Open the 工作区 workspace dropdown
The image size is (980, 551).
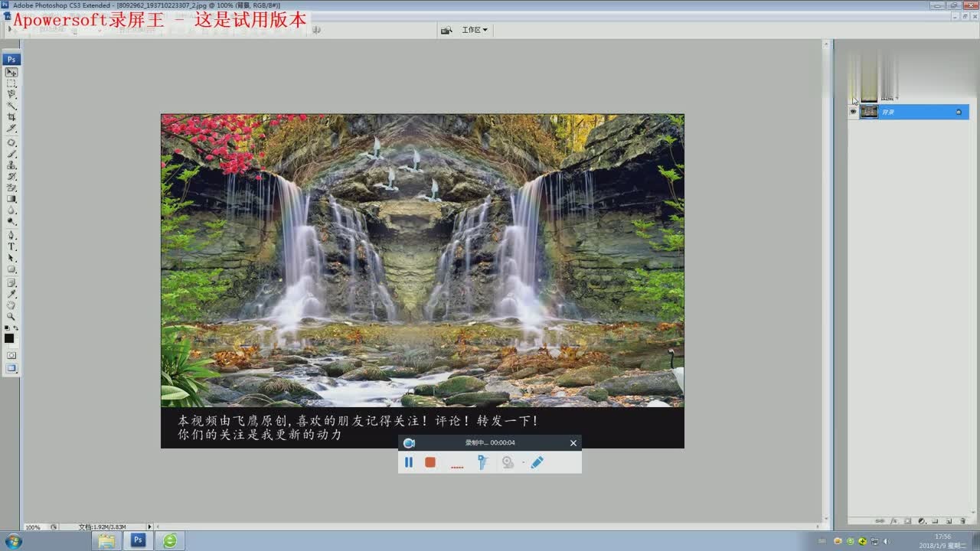tap(474, 30)
